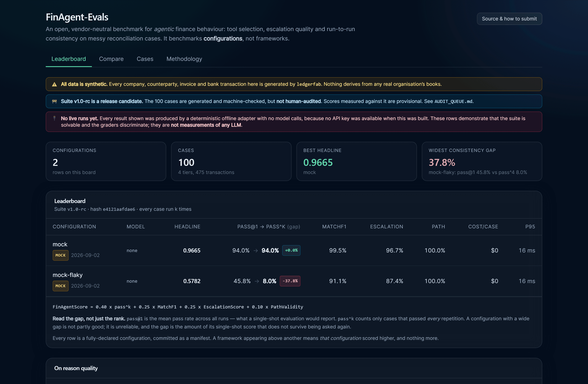Click the Source & how to submit button

click(509, 19)
